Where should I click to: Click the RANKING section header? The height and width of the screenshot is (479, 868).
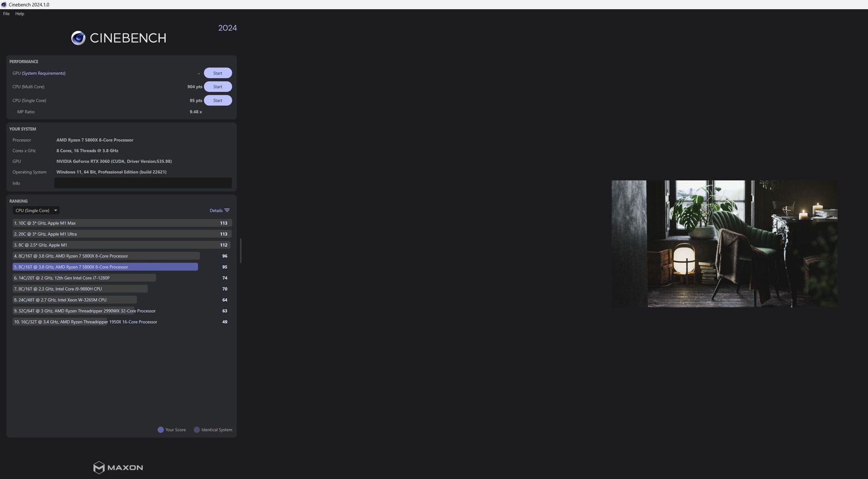[19, 201]
